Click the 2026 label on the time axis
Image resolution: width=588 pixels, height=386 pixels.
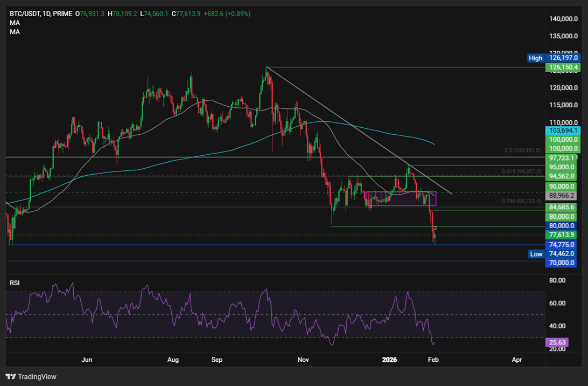click(389, 360)
